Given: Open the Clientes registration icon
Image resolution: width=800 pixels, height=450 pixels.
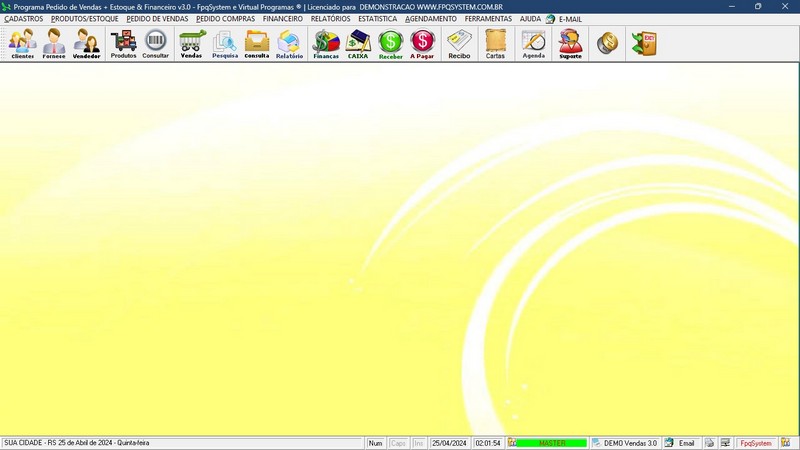Looking at the screenshot, I should [22, 44].
